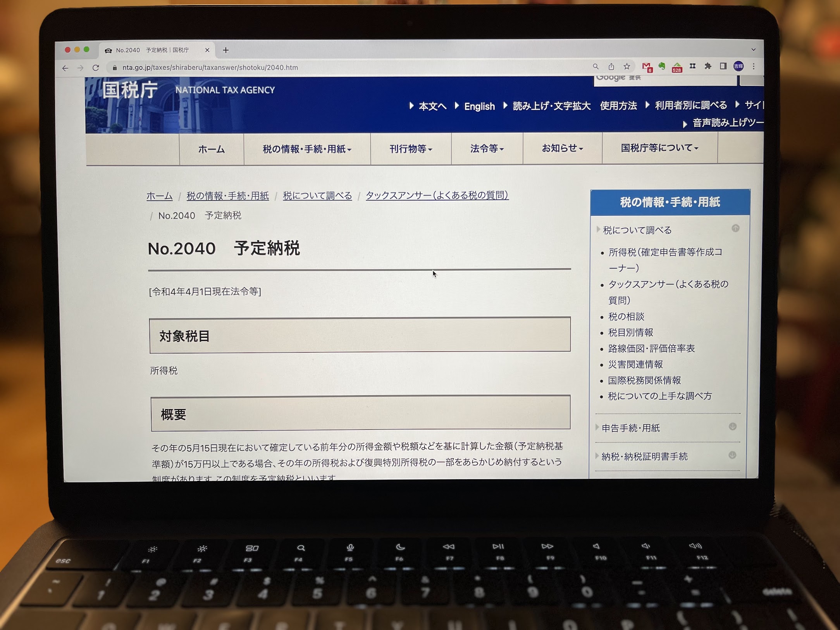
Task: Collapse the 税について調べる sidebar section
Action: click(735, 228)
